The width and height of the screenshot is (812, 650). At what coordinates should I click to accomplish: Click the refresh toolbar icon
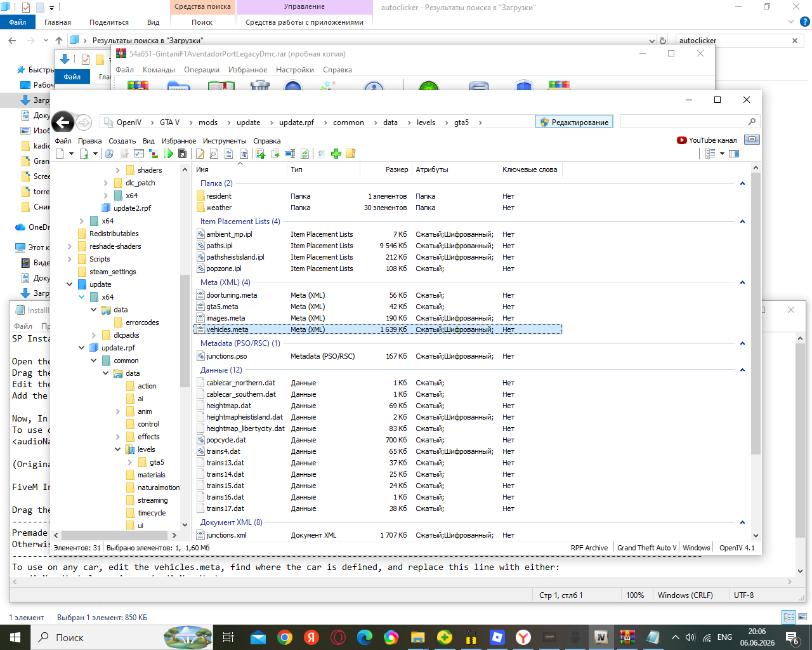click(304, 154)
